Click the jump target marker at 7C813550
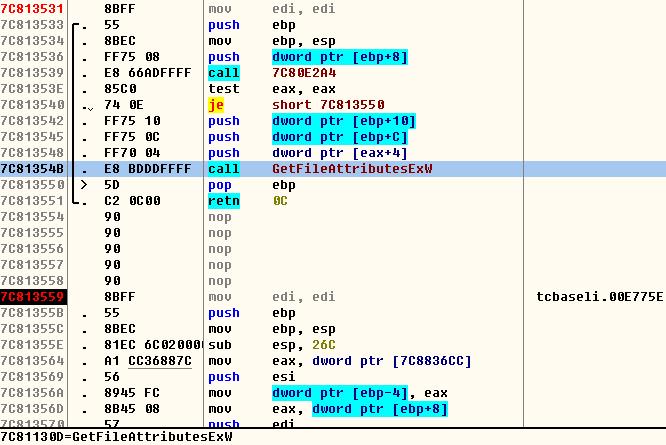 (x=84, y=185)
